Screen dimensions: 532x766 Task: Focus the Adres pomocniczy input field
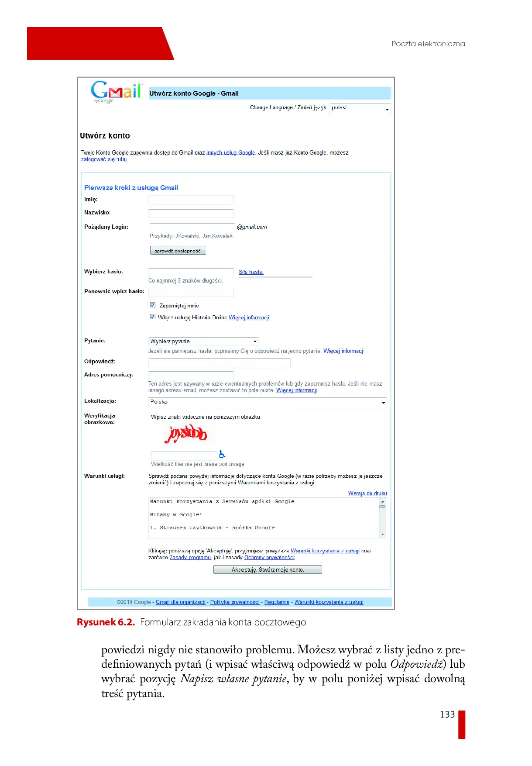click(x=191, y=376)
